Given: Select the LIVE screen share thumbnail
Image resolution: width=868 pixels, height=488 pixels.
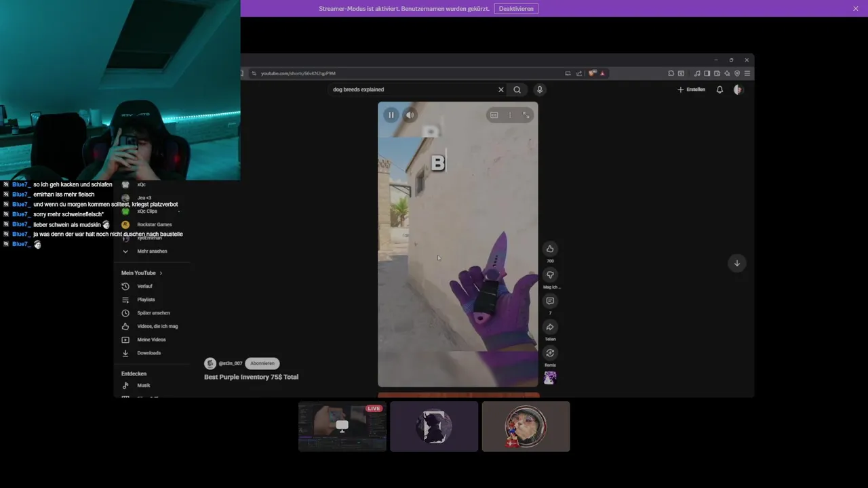Looking at the screenshot, I should (x=342, y=426).
